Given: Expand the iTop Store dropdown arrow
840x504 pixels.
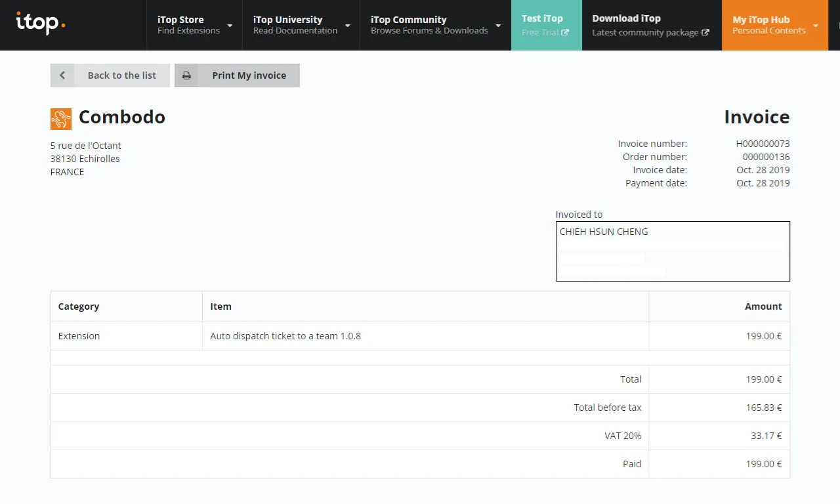Looking at the screenshot, I should coord(230,26).
